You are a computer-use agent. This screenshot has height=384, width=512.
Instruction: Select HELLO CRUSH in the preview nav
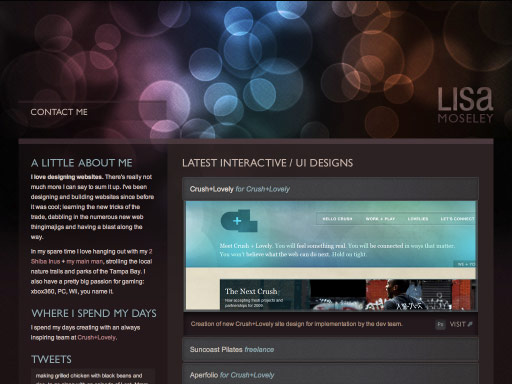pos(337,219)
